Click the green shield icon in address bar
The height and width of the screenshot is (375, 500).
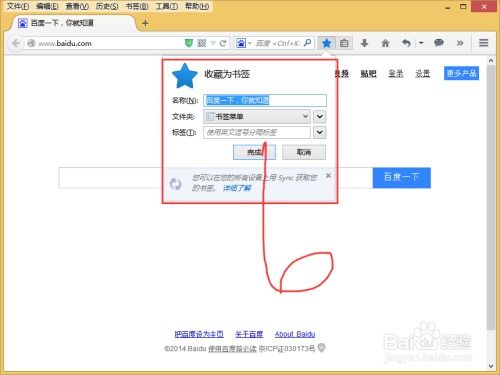189,43
